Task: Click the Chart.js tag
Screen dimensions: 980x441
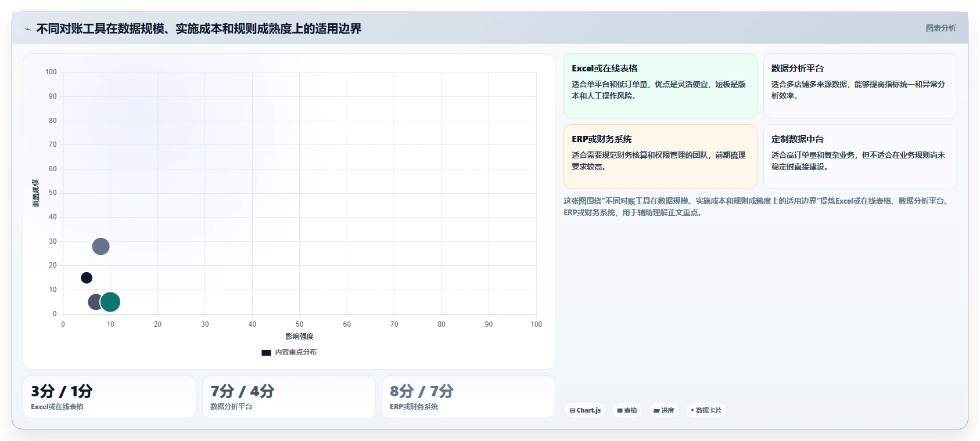Action: 585,410
